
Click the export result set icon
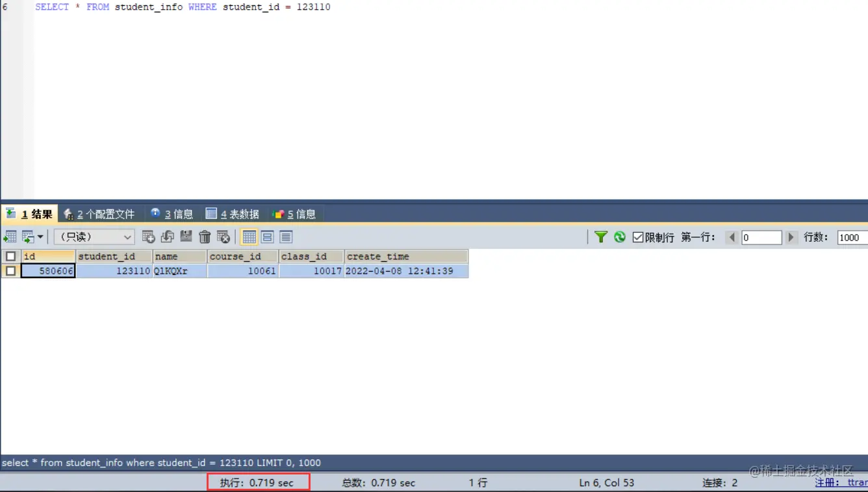10,237
